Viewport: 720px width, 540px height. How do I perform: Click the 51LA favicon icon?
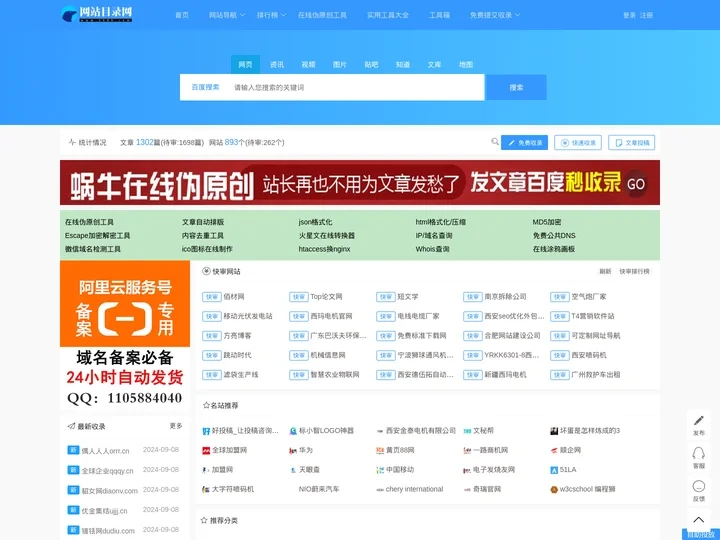click(x=554, y=470)
